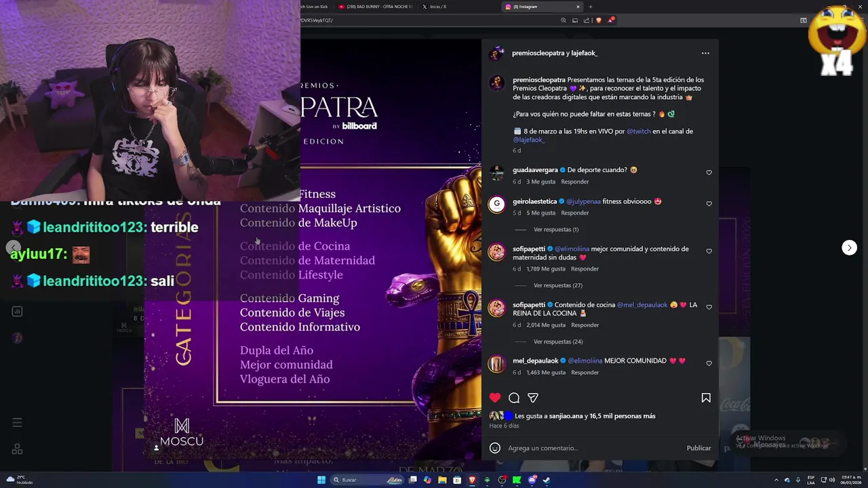This screenshot has width=868, height=488.
Task: Click the Publicar button
Action: 698,448
